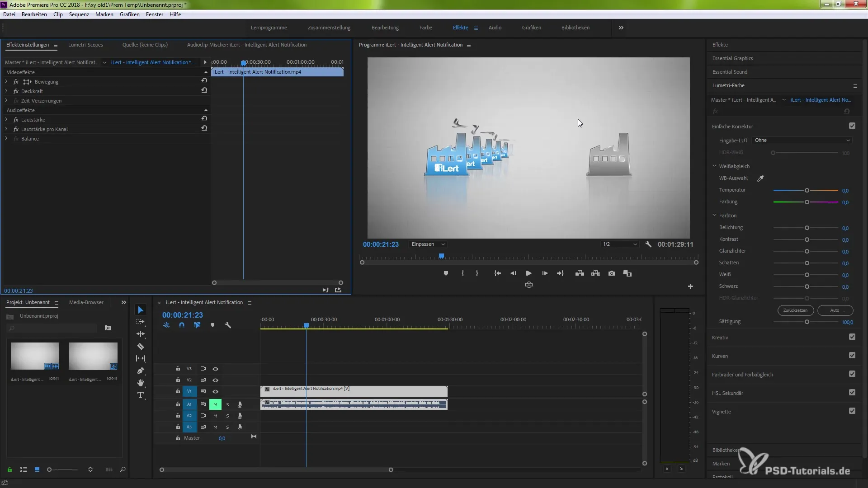Toggle visibility of track V3
The height and width of the screenshot is (488, 868).
coord(216,369)
